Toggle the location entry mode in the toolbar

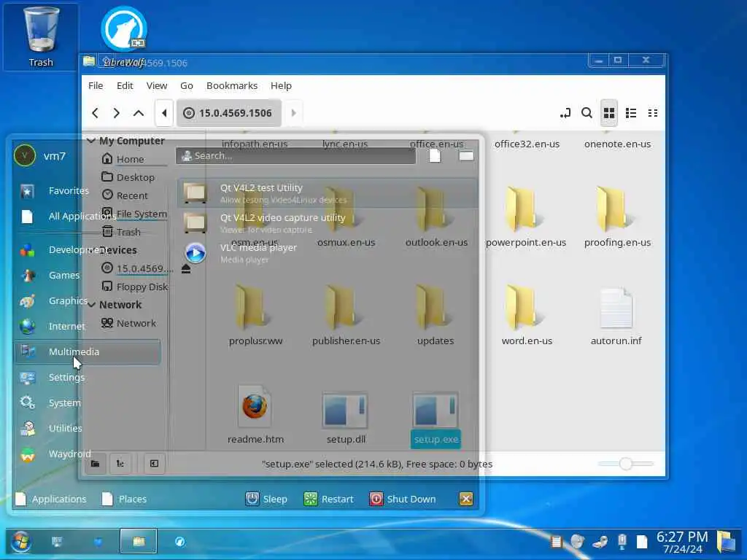tap(565, 113)
